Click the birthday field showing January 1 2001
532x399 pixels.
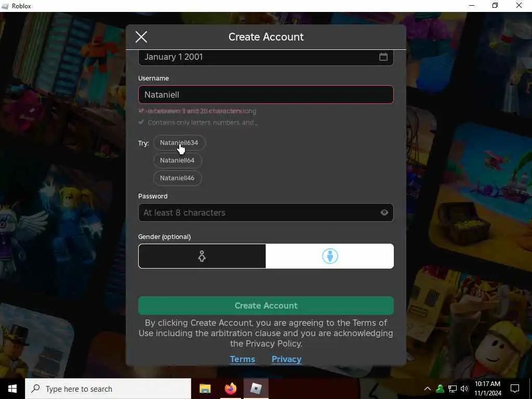point(265,57)
